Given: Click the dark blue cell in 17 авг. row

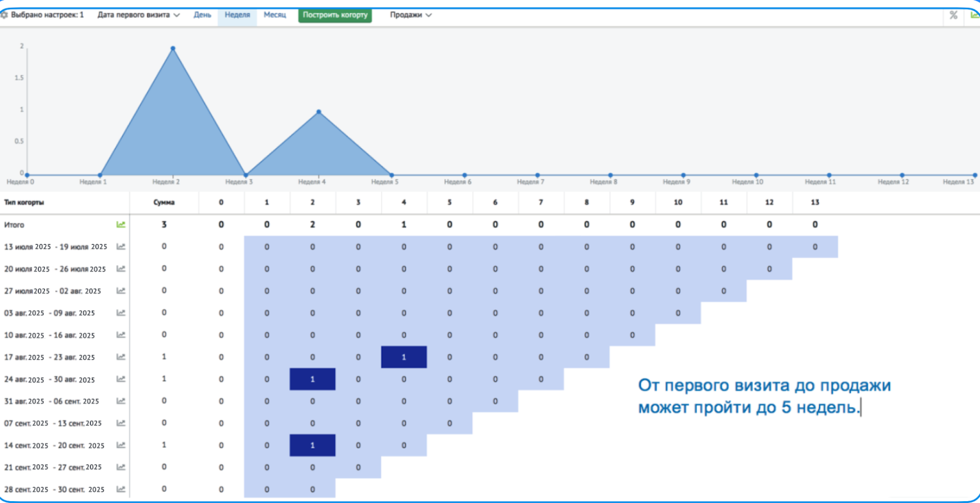Looking at the screenshot, I should coord(404,357).
